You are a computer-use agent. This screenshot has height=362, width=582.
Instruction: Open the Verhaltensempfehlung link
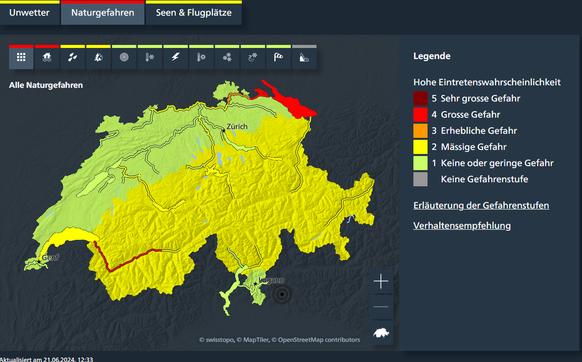coord(462,226)
